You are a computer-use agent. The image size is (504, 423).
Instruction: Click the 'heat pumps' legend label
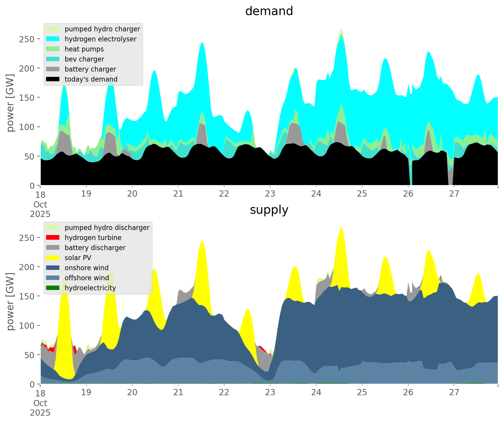[84, 49]
